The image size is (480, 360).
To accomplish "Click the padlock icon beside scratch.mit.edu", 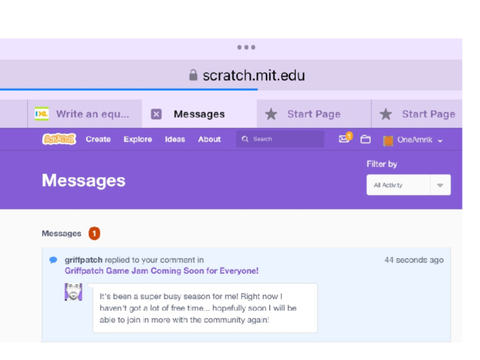I will coord(193,75).
